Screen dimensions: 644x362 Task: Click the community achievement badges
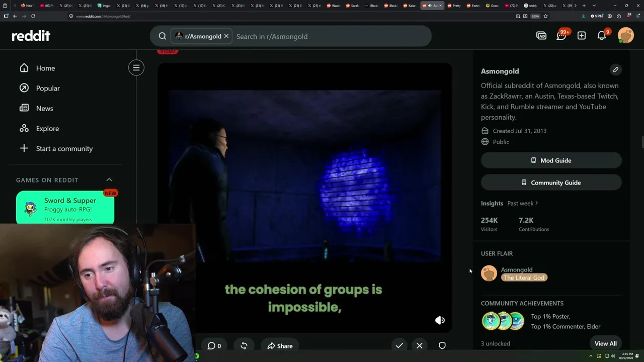pyautogui.click(x=503, y=321)
